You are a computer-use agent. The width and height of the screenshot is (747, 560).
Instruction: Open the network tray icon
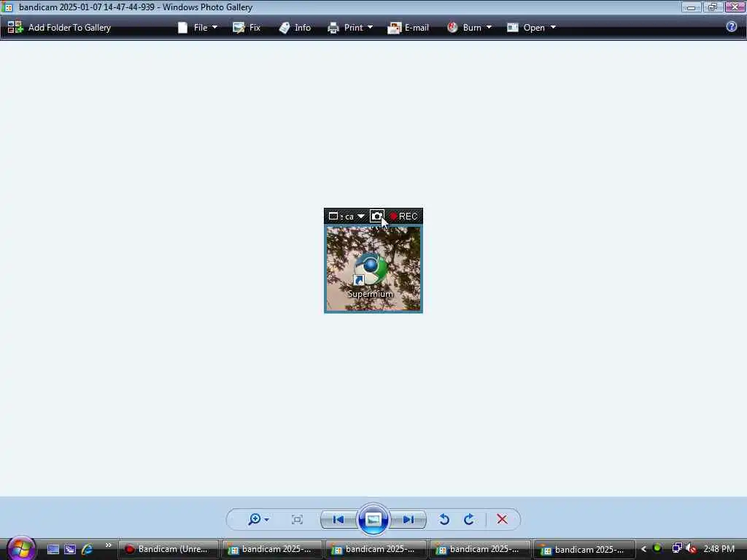point(676,548)
